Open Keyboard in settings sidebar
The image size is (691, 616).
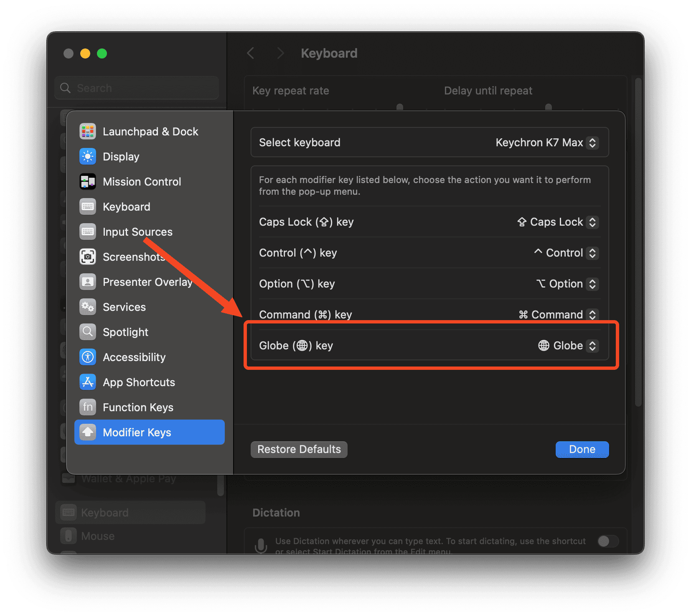130,512
